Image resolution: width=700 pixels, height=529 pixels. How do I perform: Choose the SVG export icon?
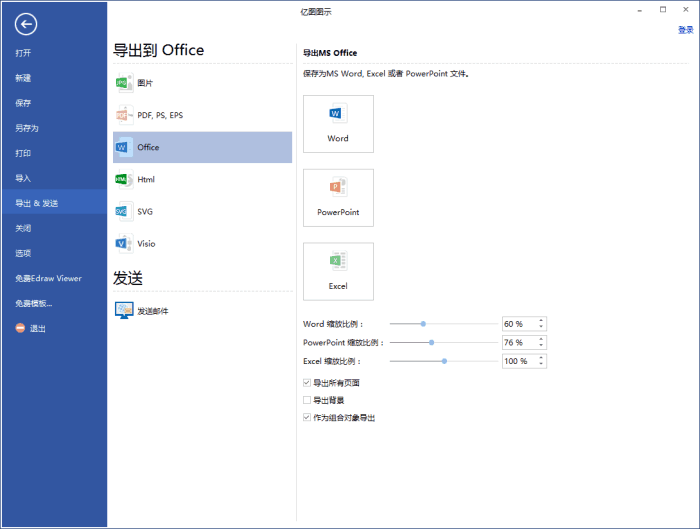pyautogui.click(x=124, y=211)
